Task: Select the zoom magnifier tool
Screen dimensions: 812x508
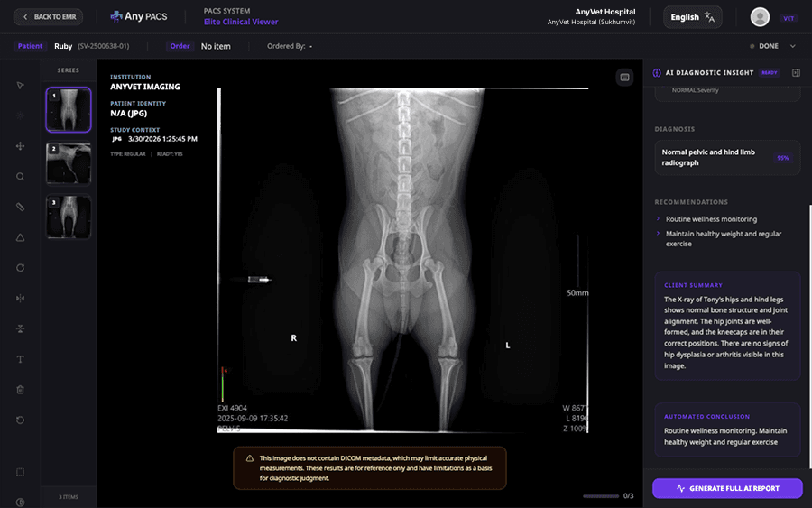Action: 20,177
